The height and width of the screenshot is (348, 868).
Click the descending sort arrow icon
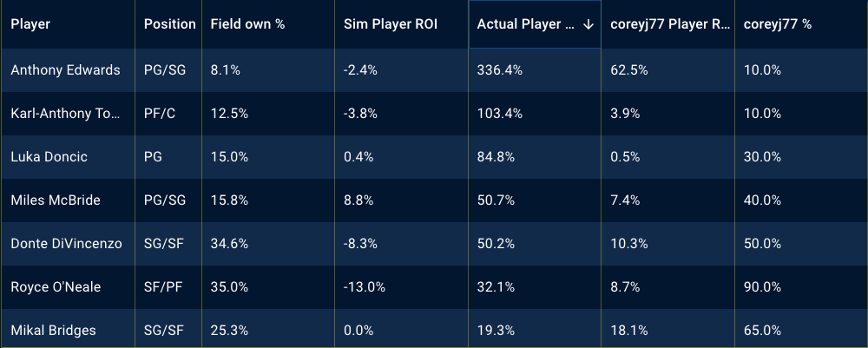point(589,24)
